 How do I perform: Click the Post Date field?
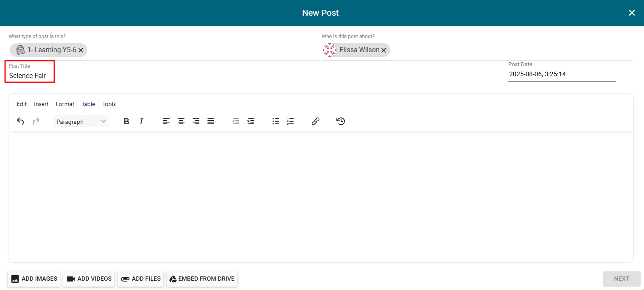pos(561,74)
